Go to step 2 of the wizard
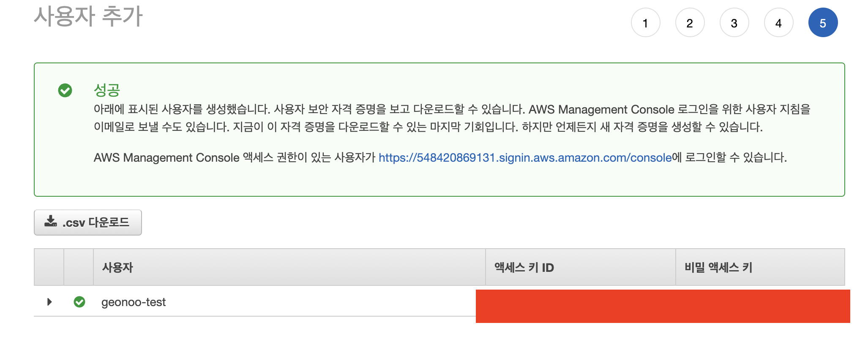 click(x=690, y=23)
